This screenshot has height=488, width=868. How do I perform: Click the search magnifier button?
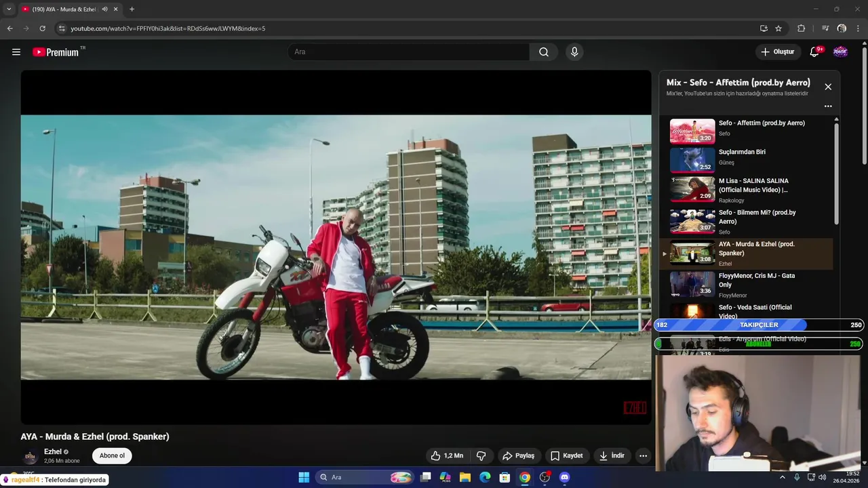coord(544,52)
